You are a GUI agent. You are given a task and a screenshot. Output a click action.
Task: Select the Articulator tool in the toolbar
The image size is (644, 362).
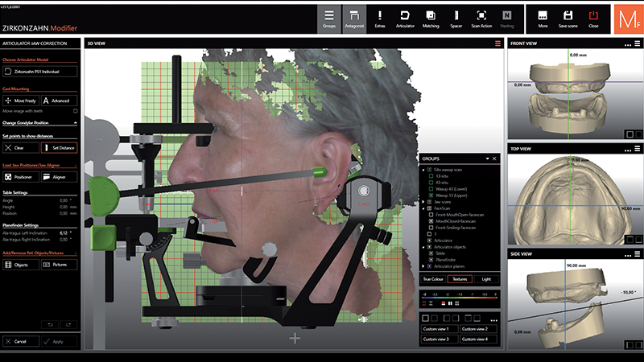405,19
